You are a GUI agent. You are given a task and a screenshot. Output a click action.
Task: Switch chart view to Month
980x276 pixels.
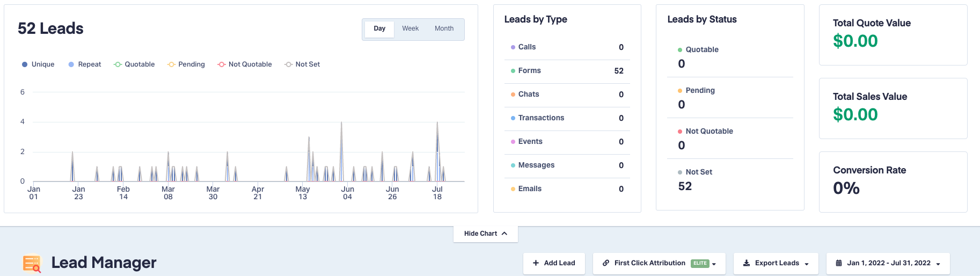click(444, 28)
